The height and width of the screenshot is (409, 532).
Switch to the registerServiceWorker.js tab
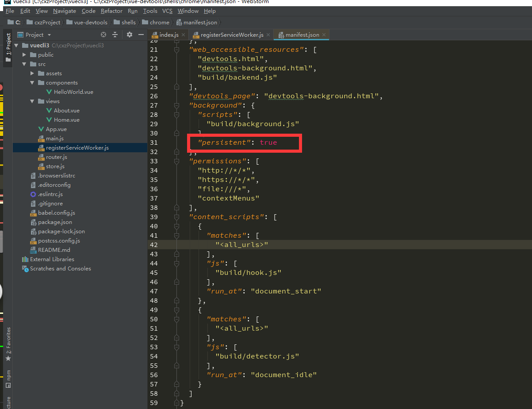pyautogui.click(x=231, y=35)
